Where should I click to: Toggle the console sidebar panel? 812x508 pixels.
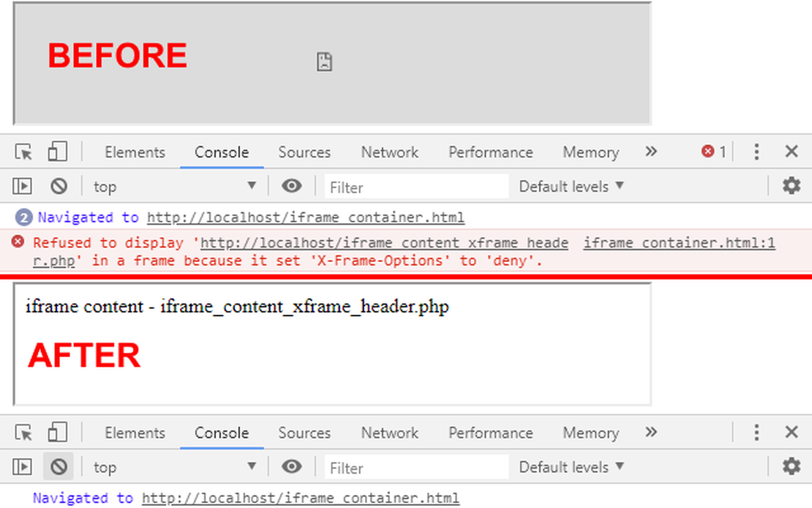(x=22, y=186)
